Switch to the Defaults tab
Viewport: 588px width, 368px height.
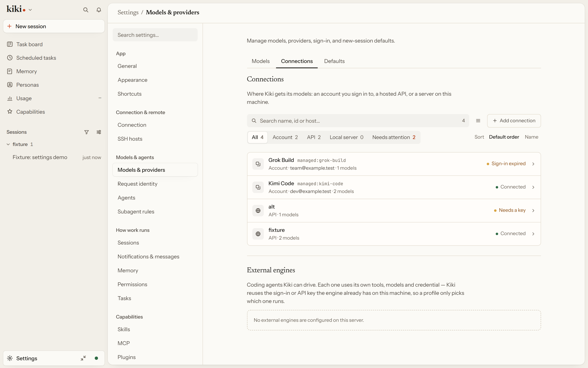click(334, 61)
